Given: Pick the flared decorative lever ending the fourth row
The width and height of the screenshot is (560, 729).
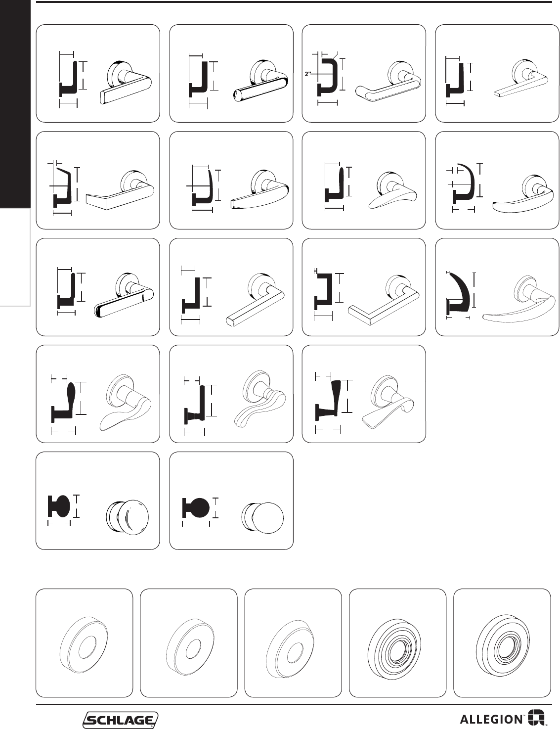Looking at the screenshot, I should (x=364, y=394).
